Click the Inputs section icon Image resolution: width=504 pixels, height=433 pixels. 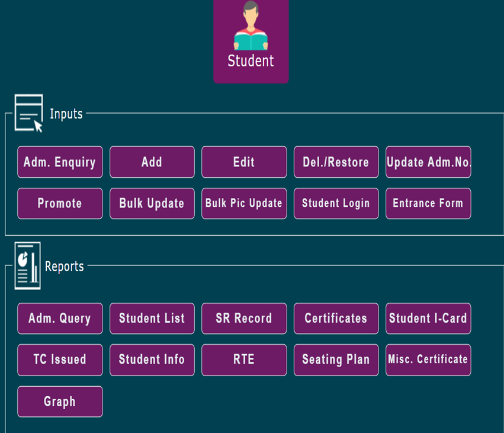pos(28,113)
